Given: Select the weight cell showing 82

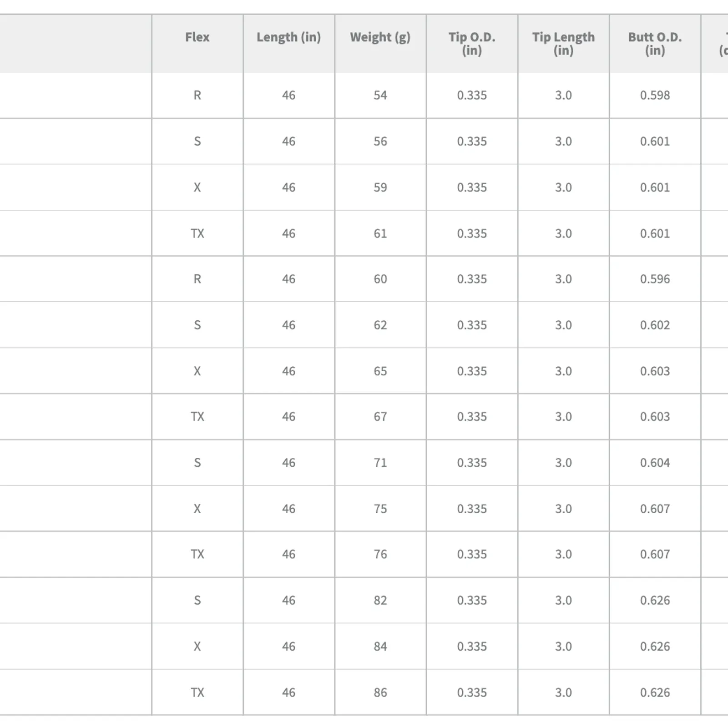Looking at the screenshot, I should [380, 601].
